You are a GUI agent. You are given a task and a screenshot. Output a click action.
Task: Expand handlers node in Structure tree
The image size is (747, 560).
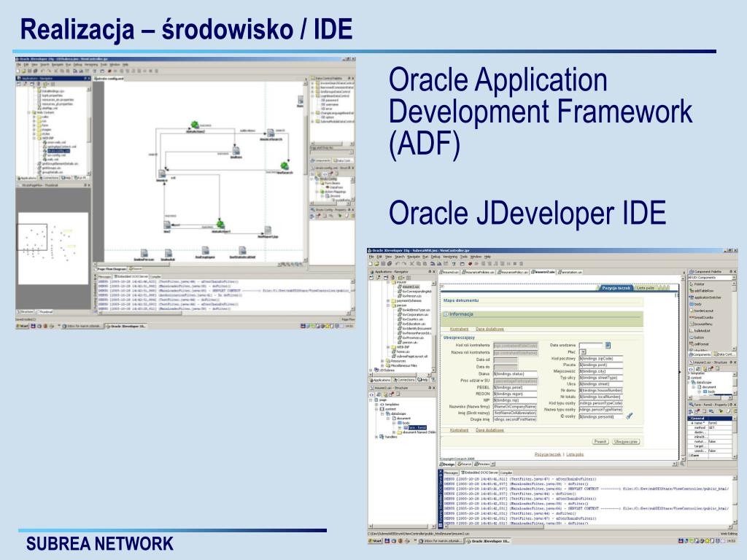click(x=376, y=437)
